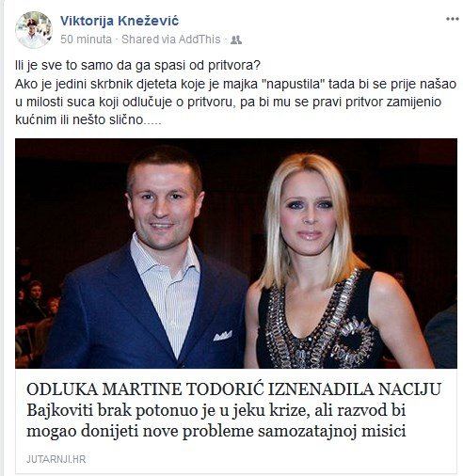Open Viktorija Knežević's profile picture
The height and width of the screenshot is (476, 463).
coord(34,30)
